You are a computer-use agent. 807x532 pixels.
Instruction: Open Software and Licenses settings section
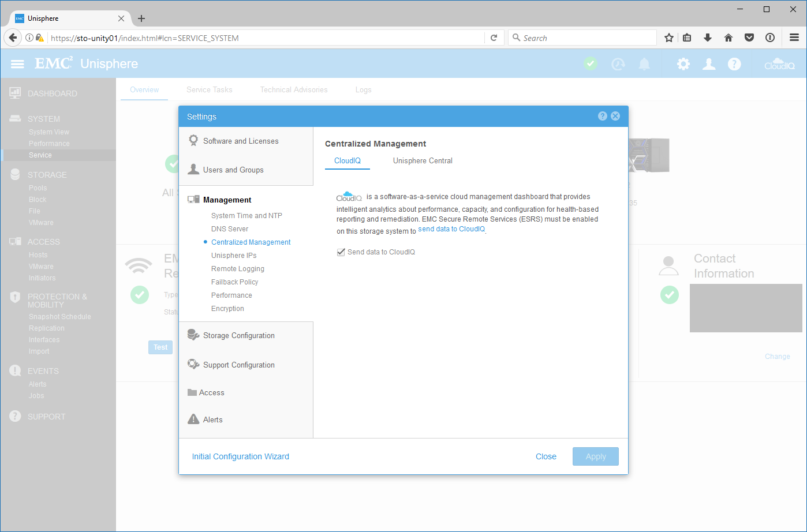click(x=240, y=141)
